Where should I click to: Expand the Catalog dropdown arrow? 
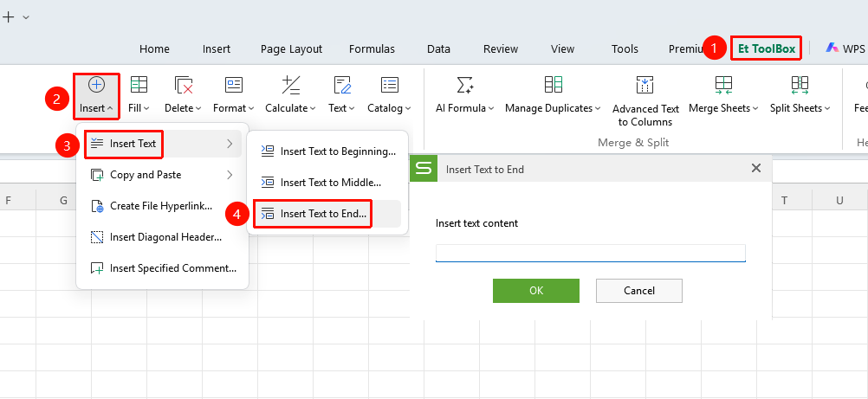pos(408,108)
